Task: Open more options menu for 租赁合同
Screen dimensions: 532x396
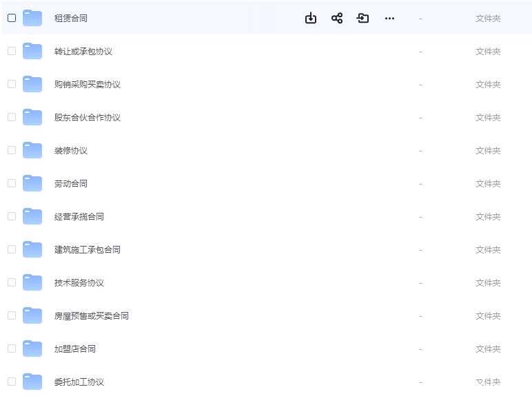Action: (389, 19)
